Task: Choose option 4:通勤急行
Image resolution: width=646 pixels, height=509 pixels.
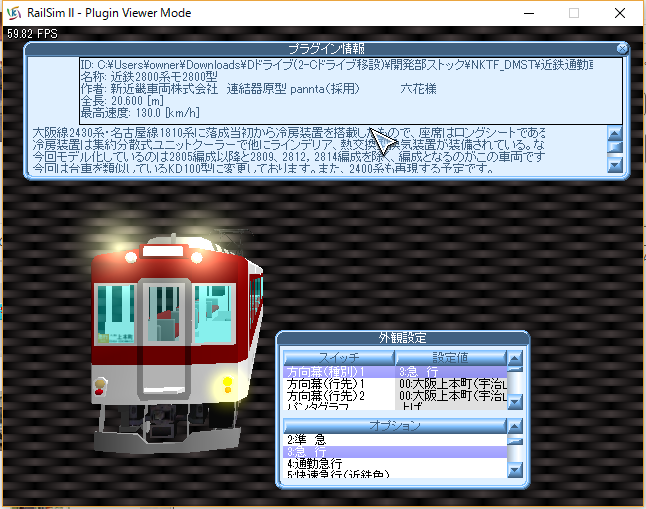Action: click(x=396, y=464)
